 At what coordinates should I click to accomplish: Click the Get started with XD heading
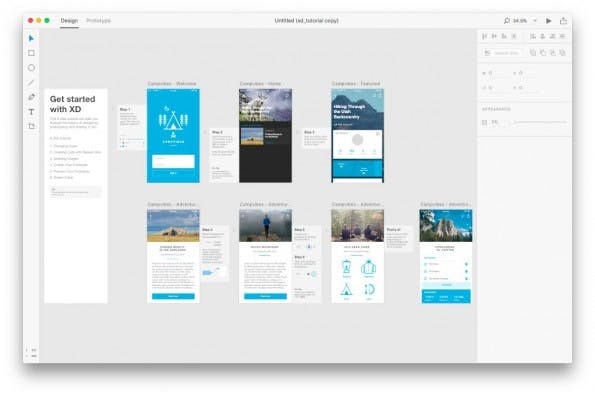coord(72,104)
